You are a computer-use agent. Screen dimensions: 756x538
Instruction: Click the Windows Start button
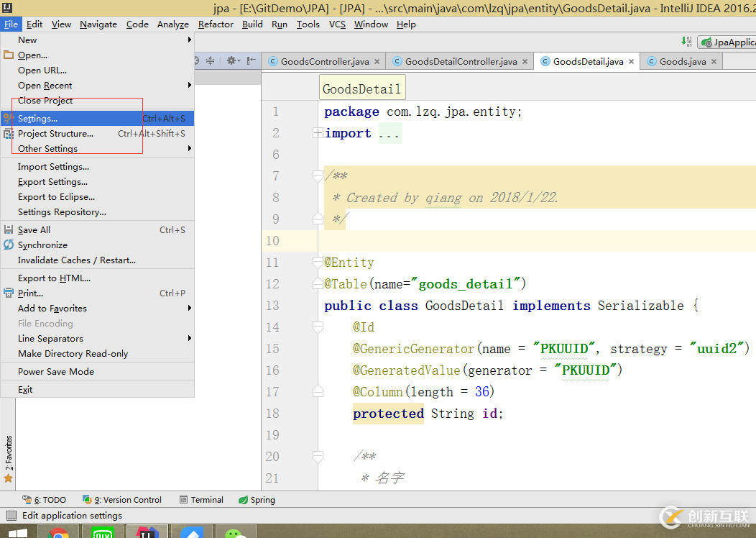point(18,532)
